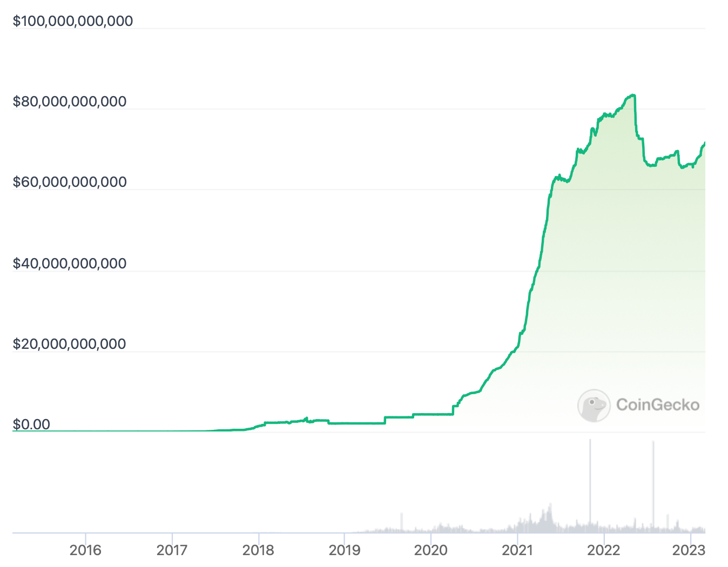This screenshot has height=567, width=728.
Task: Click the CoinGecko watermark text
Action: 657,405
